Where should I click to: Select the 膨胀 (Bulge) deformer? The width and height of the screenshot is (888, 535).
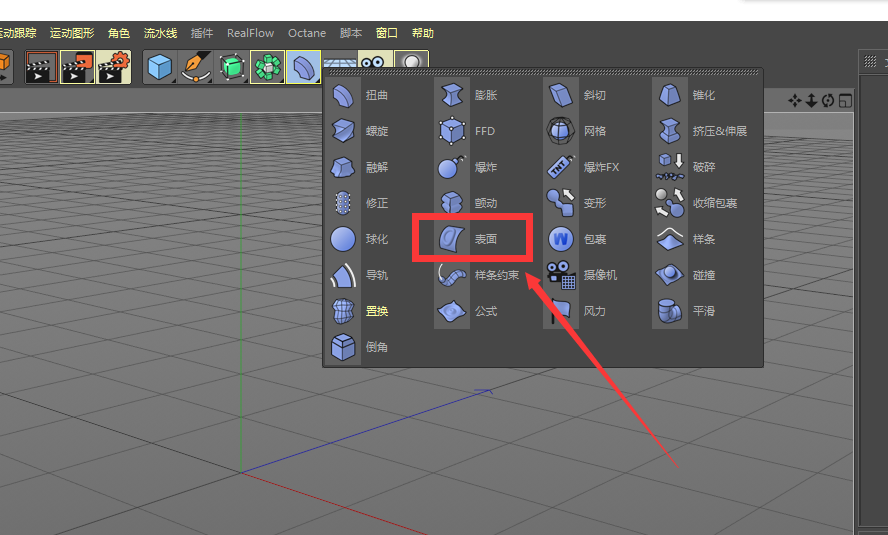pyautogui.click(x=468, y=95)
